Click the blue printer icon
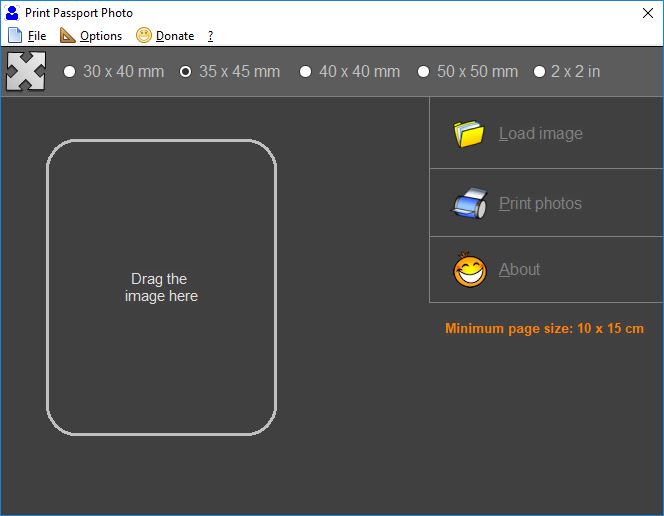This screenshot has height=516, width=664. coord(469,204)
